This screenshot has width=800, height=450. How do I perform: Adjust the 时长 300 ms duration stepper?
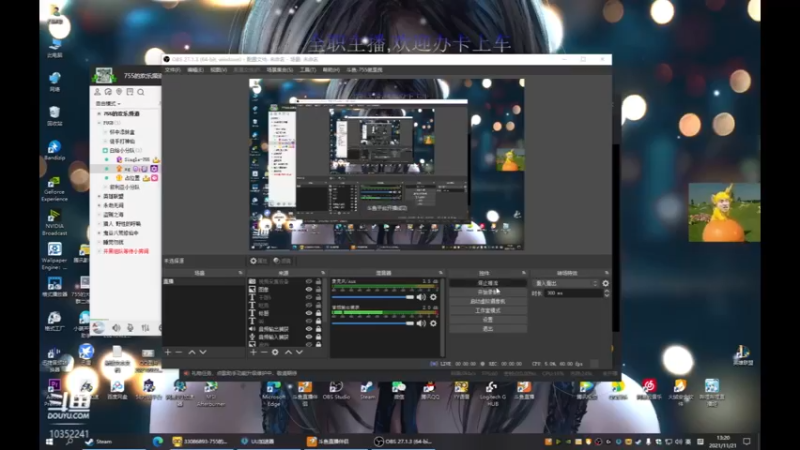pyautogui.click(x=607, y=293)
